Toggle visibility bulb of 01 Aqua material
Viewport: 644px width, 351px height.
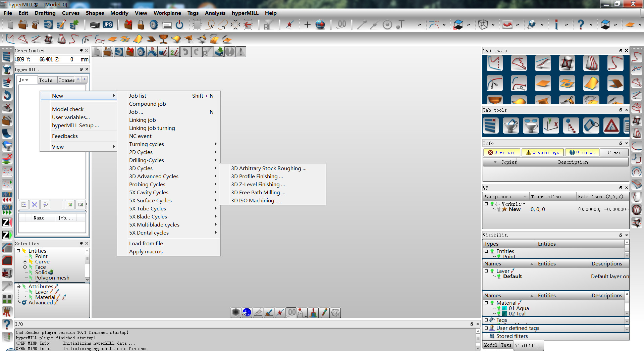click(x=499, y=308)
